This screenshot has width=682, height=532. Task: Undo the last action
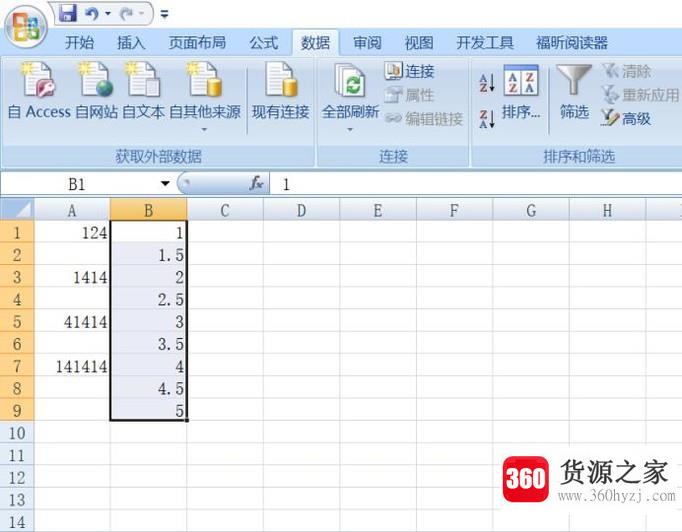tap(92, 14)
